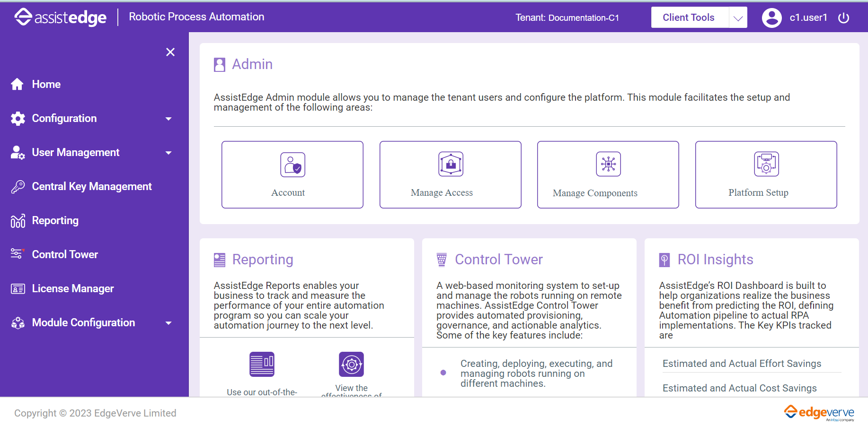The height and width of the screenshot is (426, 868).
Task: Click Robotic Process Automation header text
Action: [x=196, y=17]
